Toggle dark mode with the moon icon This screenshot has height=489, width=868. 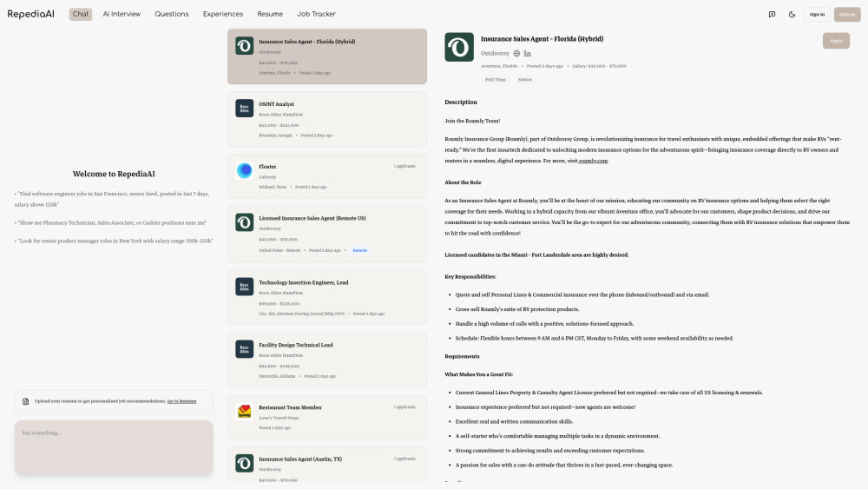pyautogui.click(x=792, y=14)
